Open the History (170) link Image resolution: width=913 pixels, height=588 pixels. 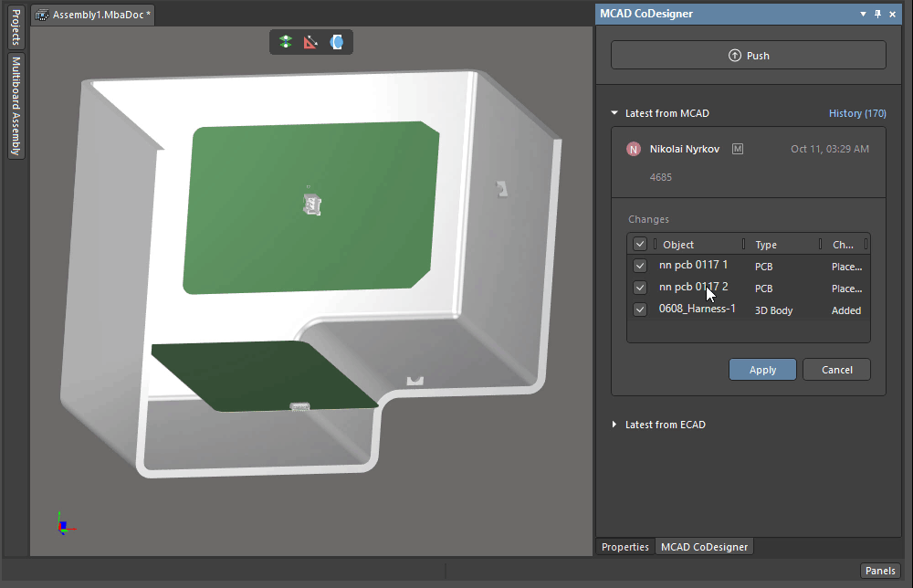pyautogui.click(x=857, y=112)
